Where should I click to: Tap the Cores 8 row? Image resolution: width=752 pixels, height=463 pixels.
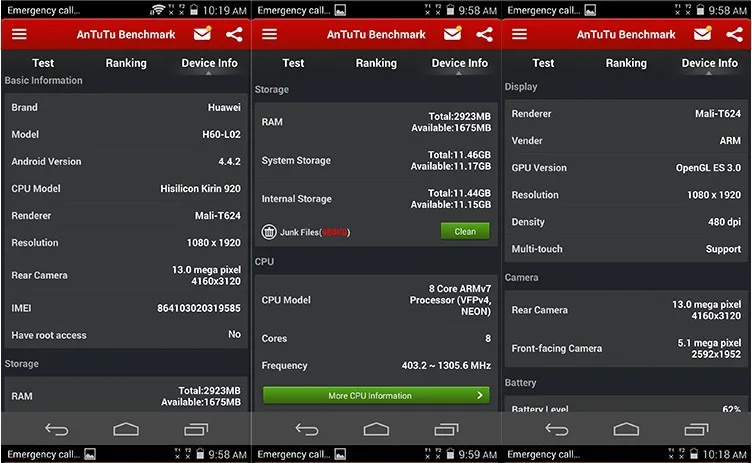point(376,338)
